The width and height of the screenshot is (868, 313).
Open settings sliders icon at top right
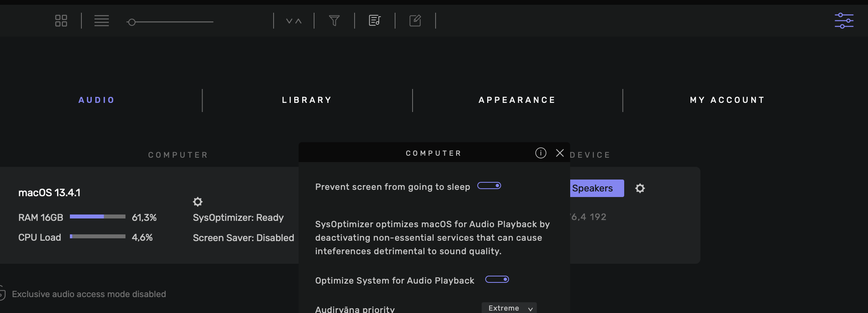[844, 21]
